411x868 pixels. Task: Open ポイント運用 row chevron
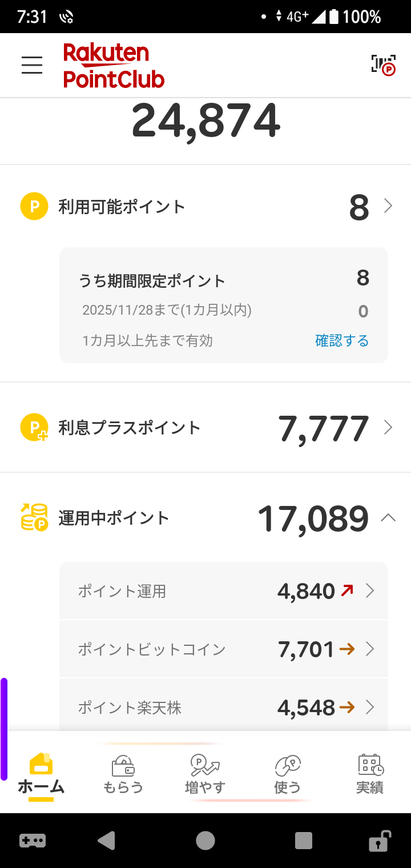tap(370, 591)
